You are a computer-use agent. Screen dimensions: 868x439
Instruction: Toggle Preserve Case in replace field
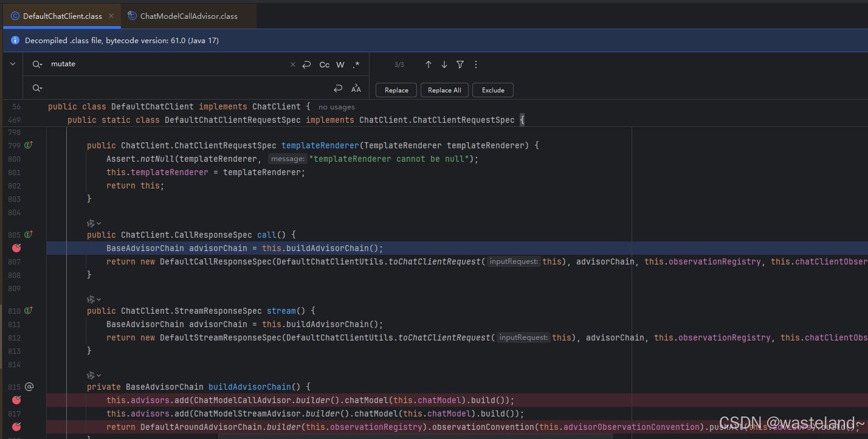(356, 89)
